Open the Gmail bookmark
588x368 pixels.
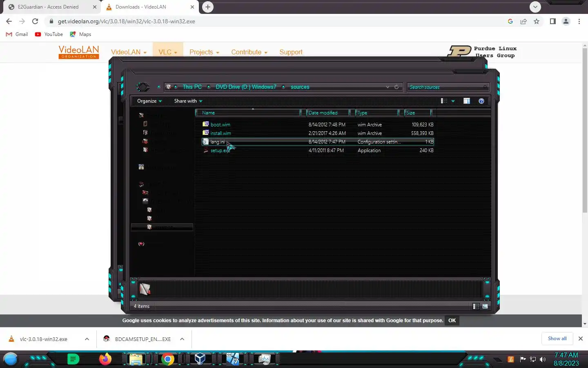[17, 34]
